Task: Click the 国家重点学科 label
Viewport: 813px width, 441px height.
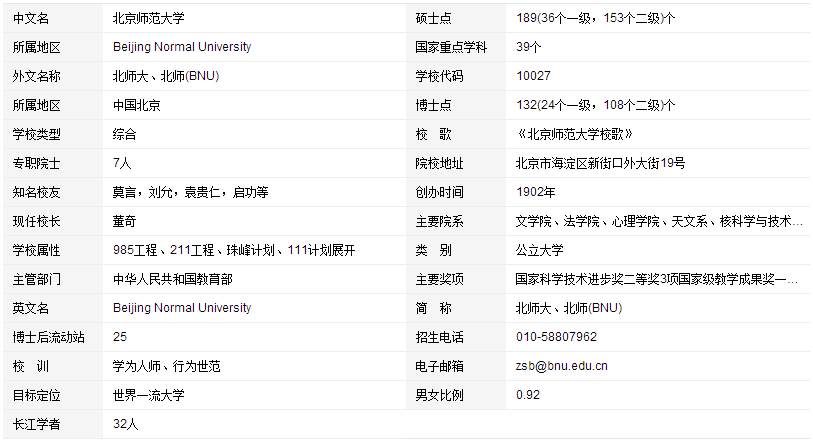Action: coord(452,47)
